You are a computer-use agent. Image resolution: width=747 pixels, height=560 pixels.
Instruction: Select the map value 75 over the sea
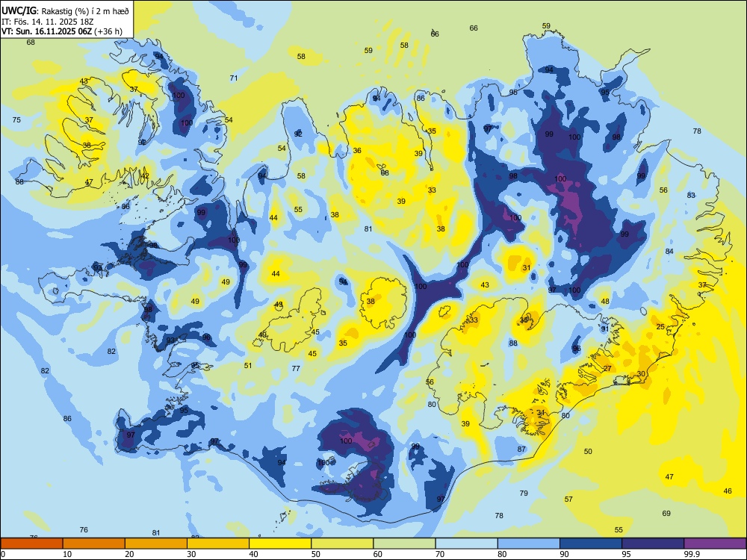(16, 120)
